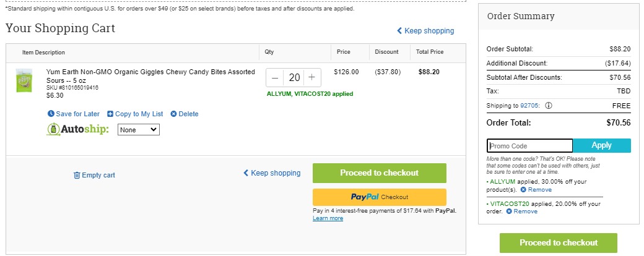Click the PayPal Checkout button
This screenshot has height=256, width=644.
click(379, 197)
